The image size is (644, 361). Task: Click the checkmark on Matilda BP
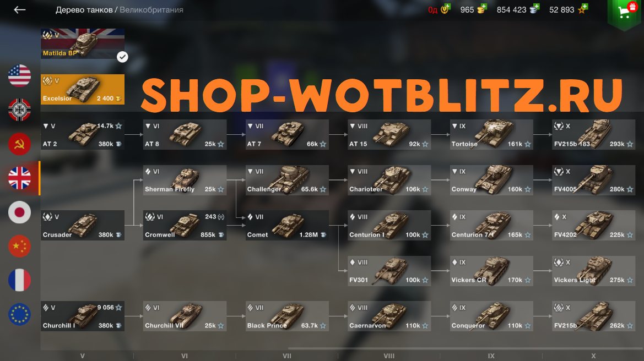tap(122, 57)
